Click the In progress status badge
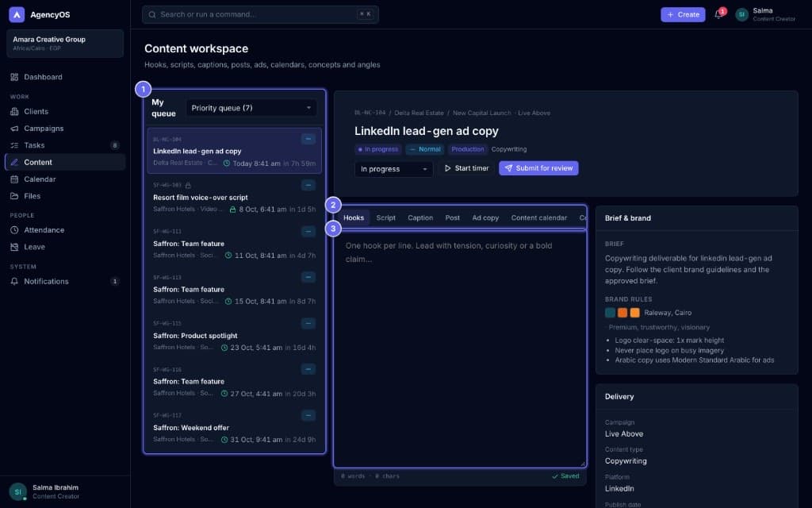812x508 pixels. click(x=378, y=149)
